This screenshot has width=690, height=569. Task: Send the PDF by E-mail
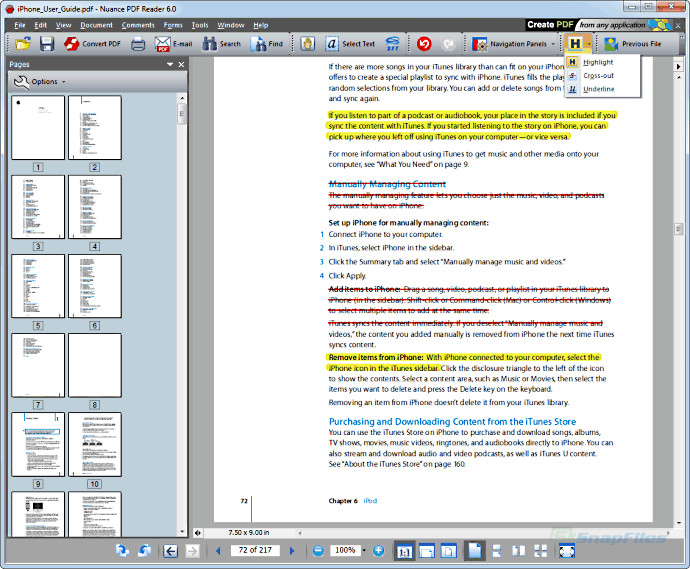173,44
